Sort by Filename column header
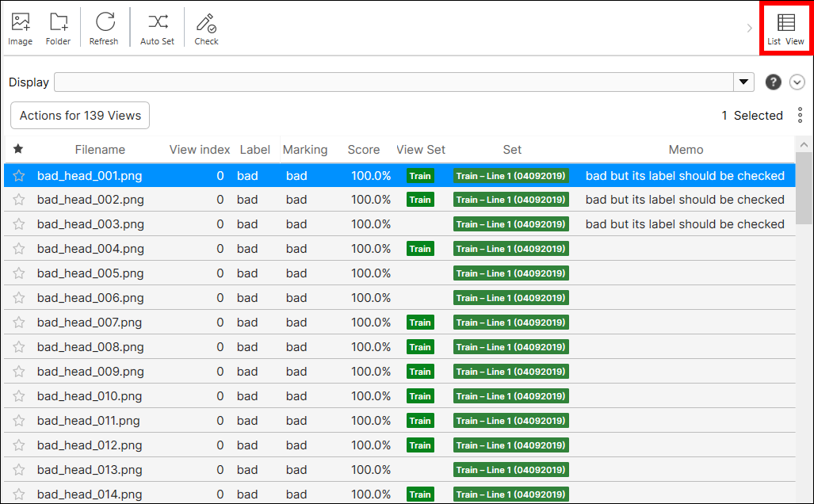814x504 pixels. (x=100, y=150)
